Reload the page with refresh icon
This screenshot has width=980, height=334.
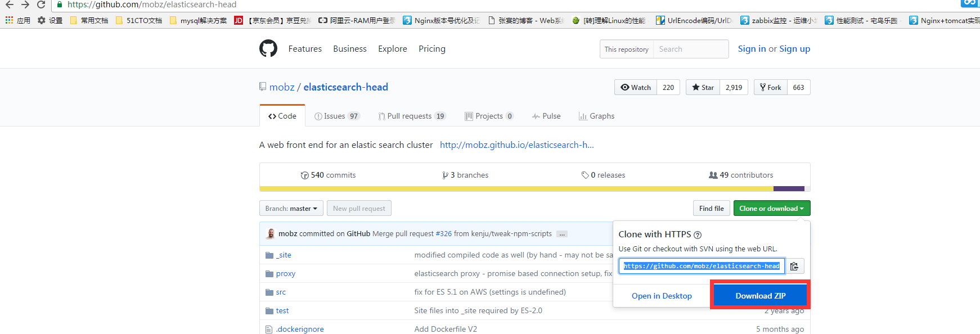click(41, 4)
